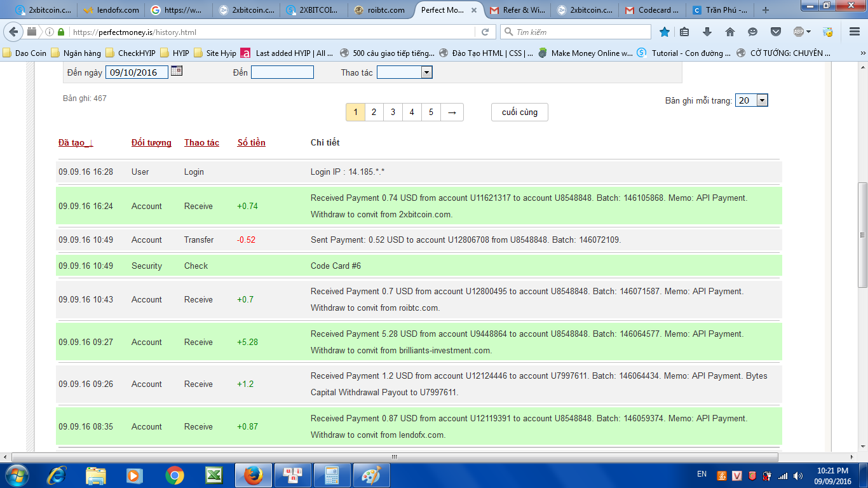
Task: Open the Windows Start menu
Action: click(x=16, y=475)
